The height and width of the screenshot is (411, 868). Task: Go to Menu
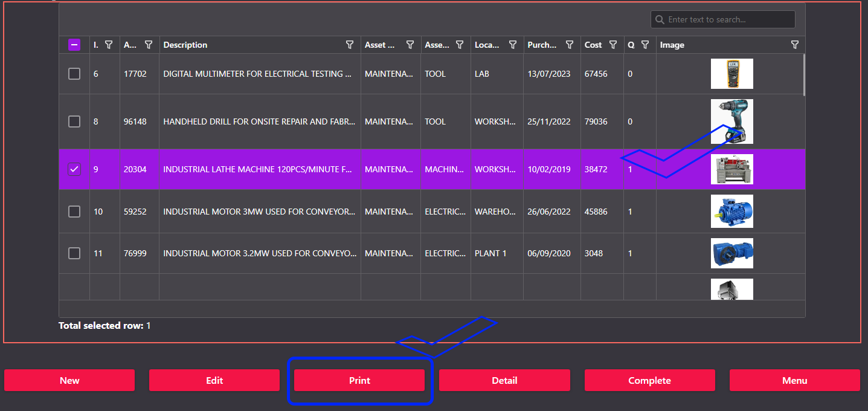click(794, 380)
